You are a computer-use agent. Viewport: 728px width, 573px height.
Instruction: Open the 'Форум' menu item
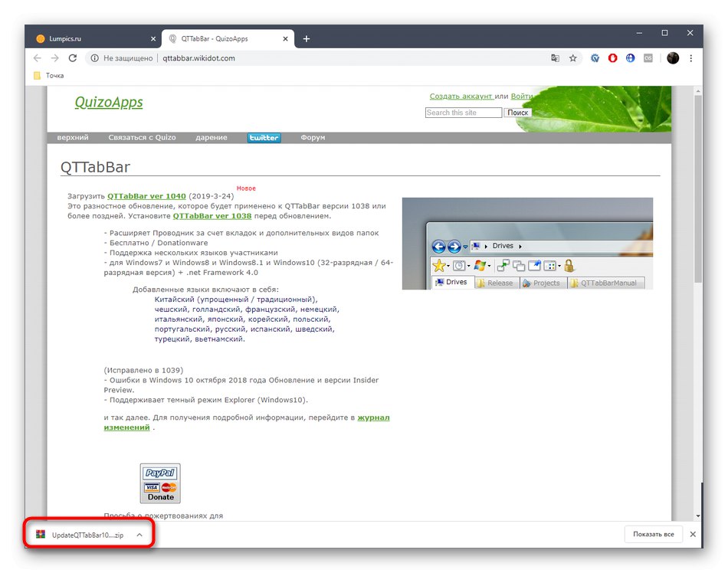click(313, 137)
